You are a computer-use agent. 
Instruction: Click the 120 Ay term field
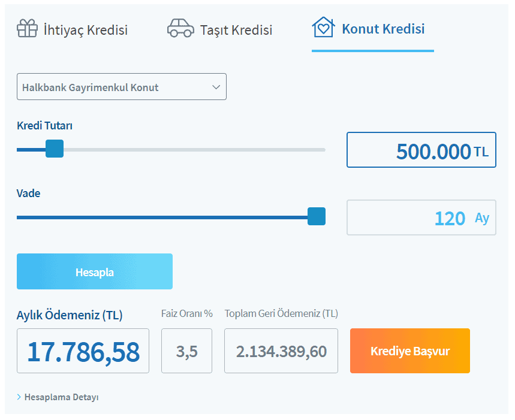coord(421,217)
